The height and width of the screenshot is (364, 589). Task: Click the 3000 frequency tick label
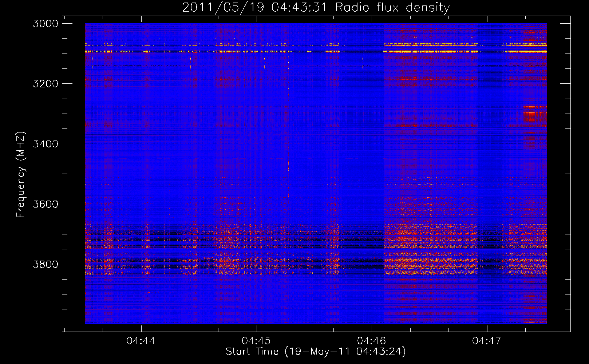46,24
